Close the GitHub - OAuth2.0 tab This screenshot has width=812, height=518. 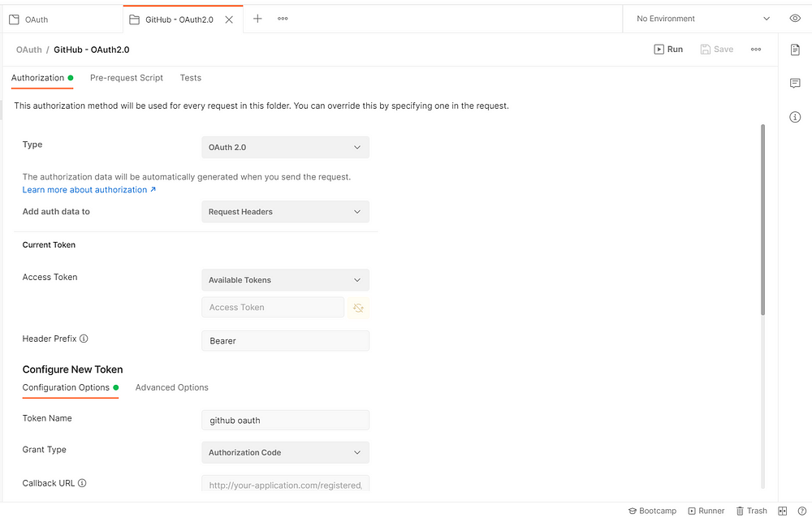click(229, 19)
